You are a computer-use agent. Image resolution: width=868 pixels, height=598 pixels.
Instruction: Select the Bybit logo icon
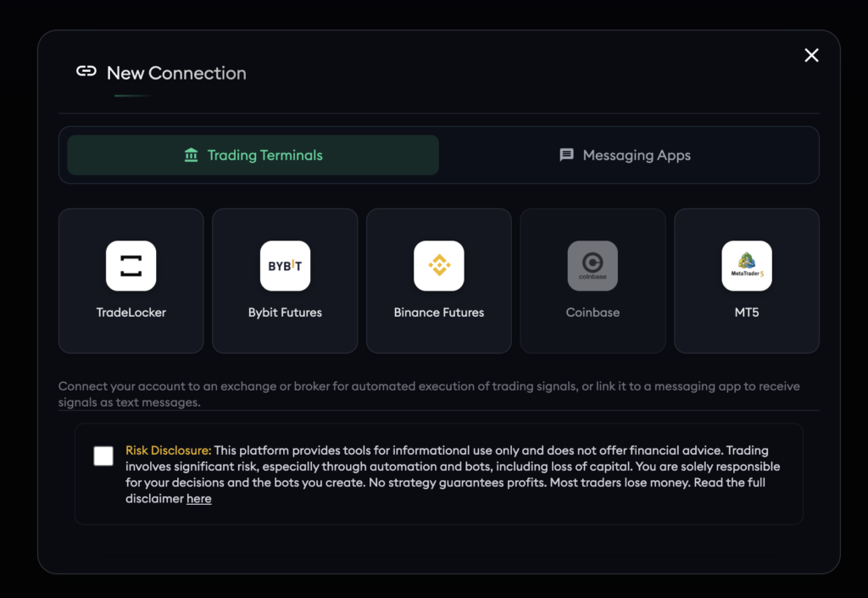point(285,266)
